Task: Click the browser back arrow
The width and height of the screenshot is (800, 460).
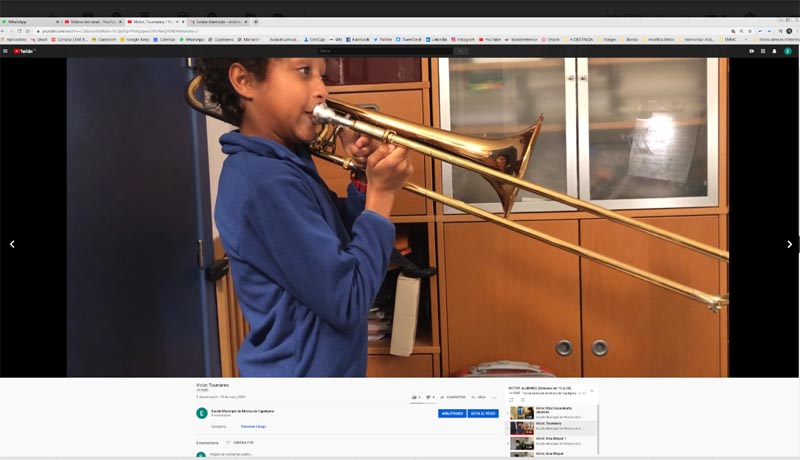Action: click(x=3, y=31)
